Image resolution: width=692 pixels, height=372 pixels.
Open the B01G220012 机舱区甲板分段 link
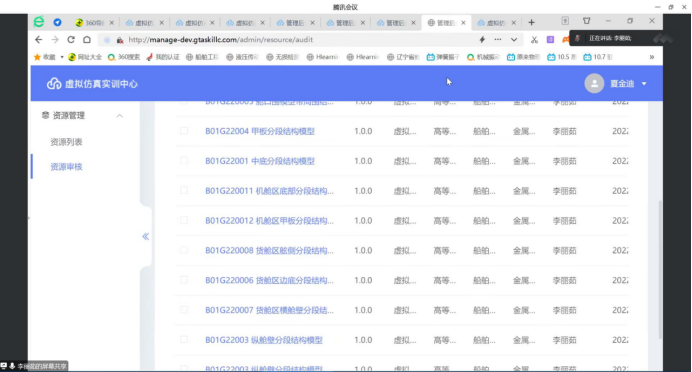269,221
